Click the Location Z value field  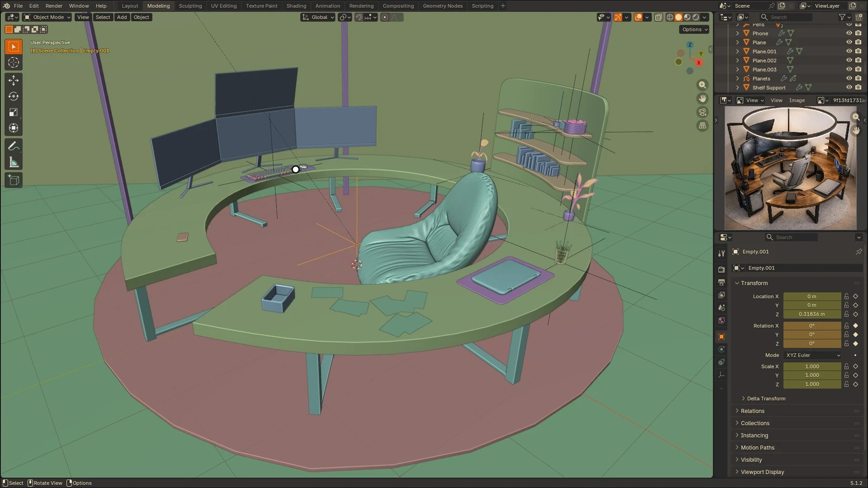coord(812,314)
